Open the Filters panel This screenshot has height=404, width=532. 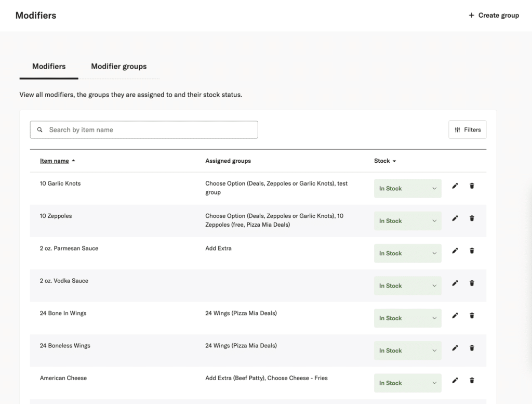[x=467, y=130]
